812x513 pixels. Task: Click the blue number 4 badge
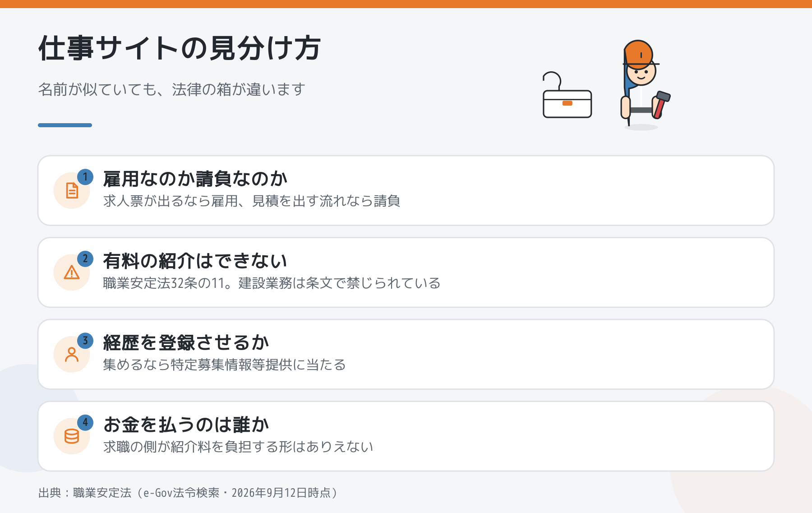click(85, 423)
